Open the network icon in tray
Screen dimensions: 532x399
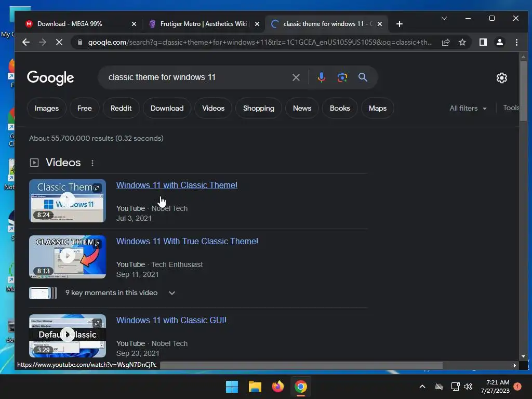(x=455, y=387)
